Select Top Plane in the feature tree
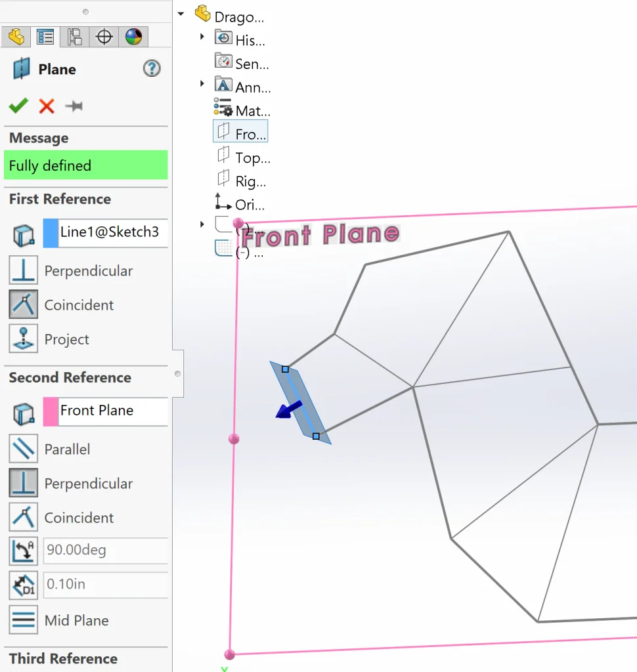 coord(252,157)
